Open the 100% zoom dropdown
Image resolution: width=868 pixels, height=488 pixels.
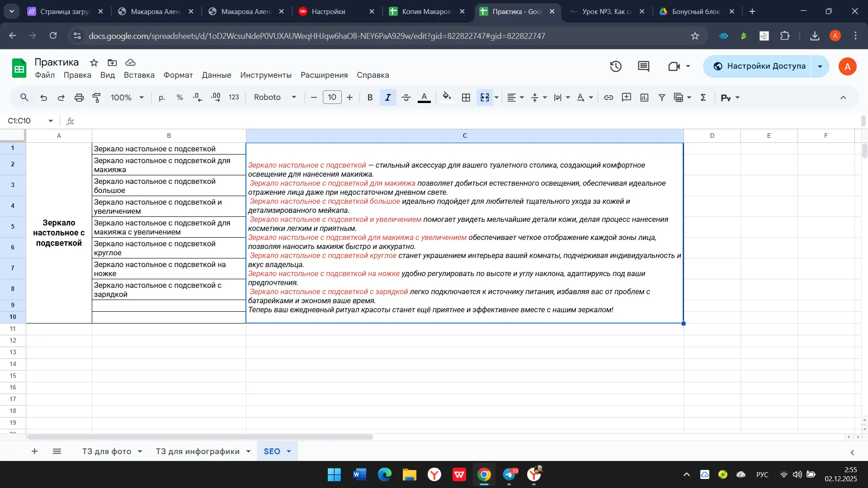(127, 98)
